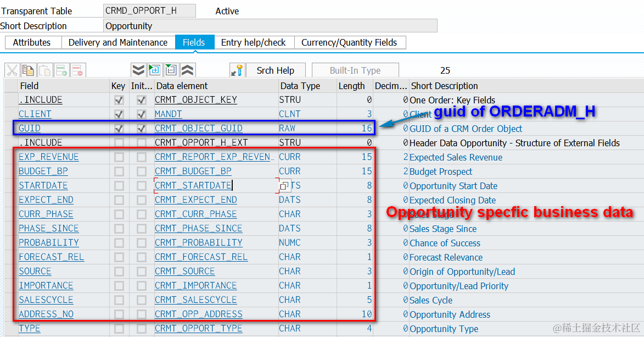Viewport: 644px width, 337px height.
Task: Check Initial values box for BUDGET_BP
Action: [141, 172]
